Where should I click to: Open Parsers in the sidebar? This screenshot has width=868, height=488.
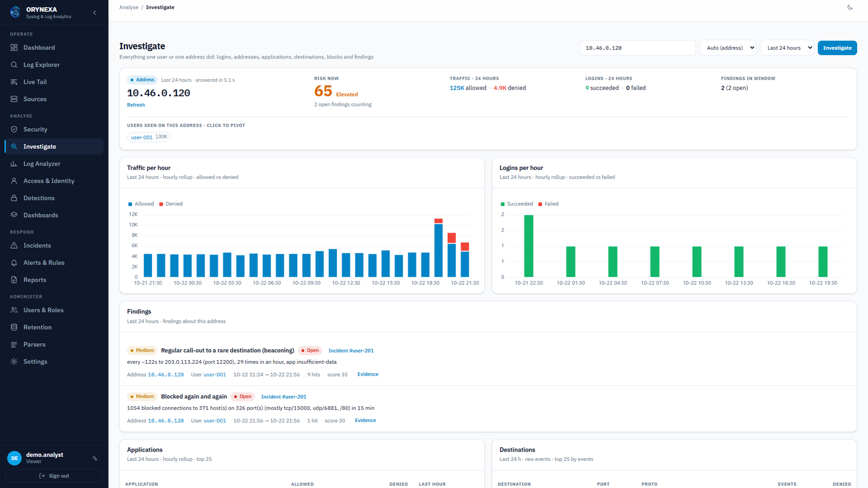click(54, 344)
